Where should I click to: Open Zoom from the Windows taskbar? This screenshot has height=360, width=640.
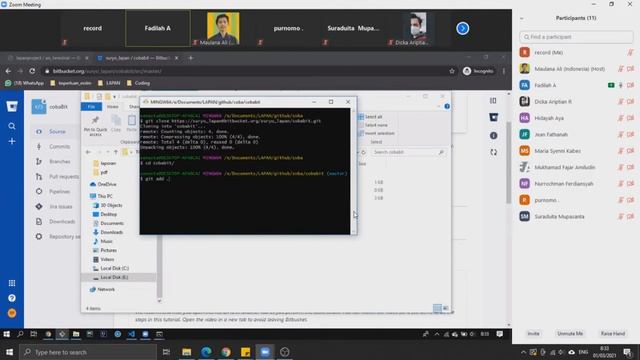265,352
